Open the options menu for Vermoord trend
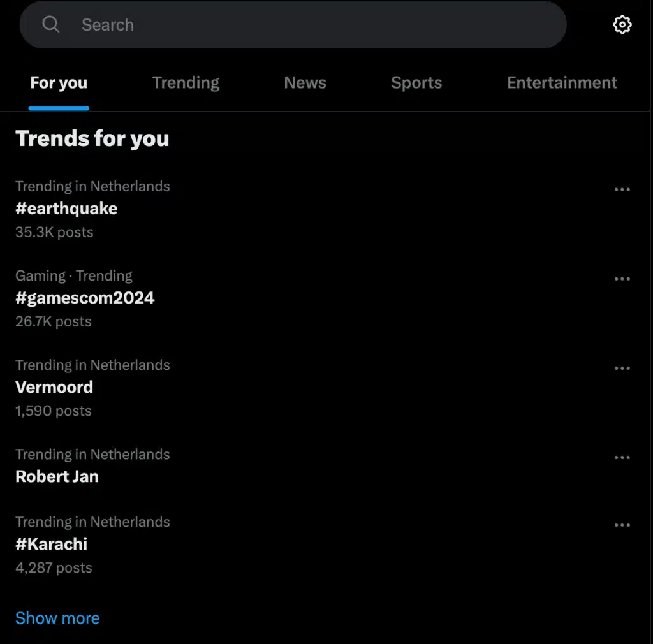The image size is (653, 644). pos(622,368)
